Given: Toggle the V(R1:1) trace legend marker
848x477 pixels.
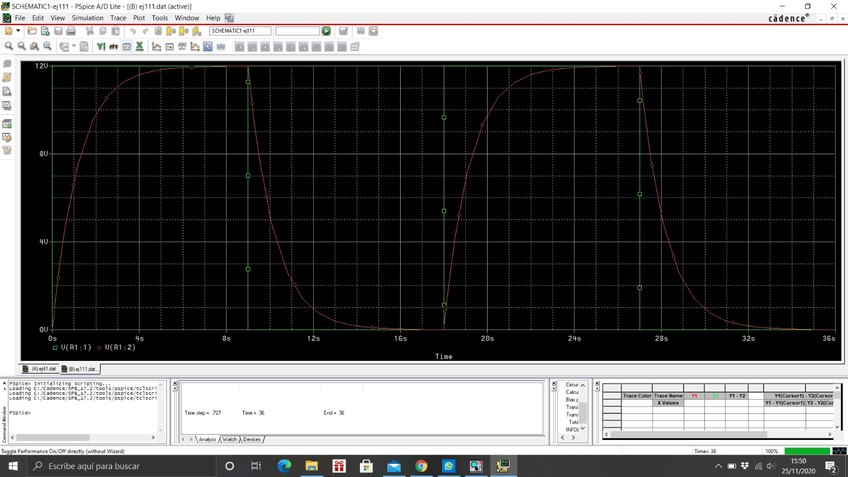Looking at the screenshot, I should (x=56, y=347).
